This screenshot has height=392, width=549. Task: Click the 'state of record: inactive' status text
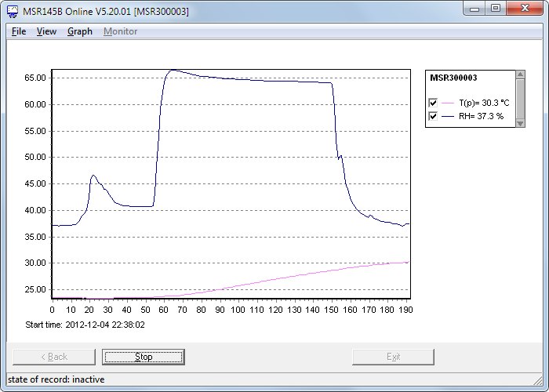[56, 379]
